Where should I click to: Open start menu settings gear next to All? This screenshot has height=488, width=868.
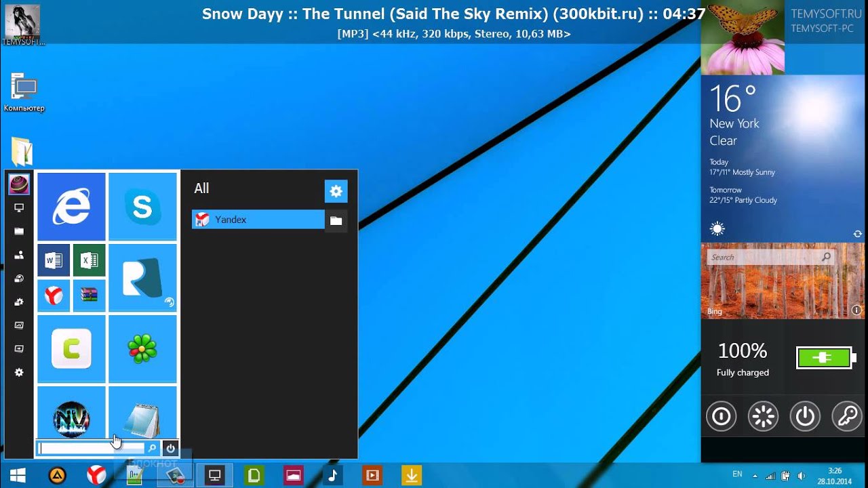click(x=336, y=191)
